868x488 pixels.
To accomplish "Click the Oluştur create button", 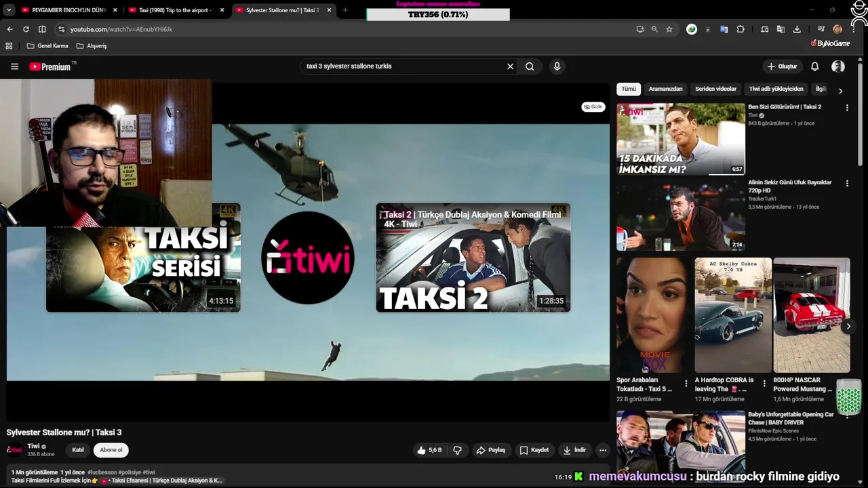I will point(782,66).
